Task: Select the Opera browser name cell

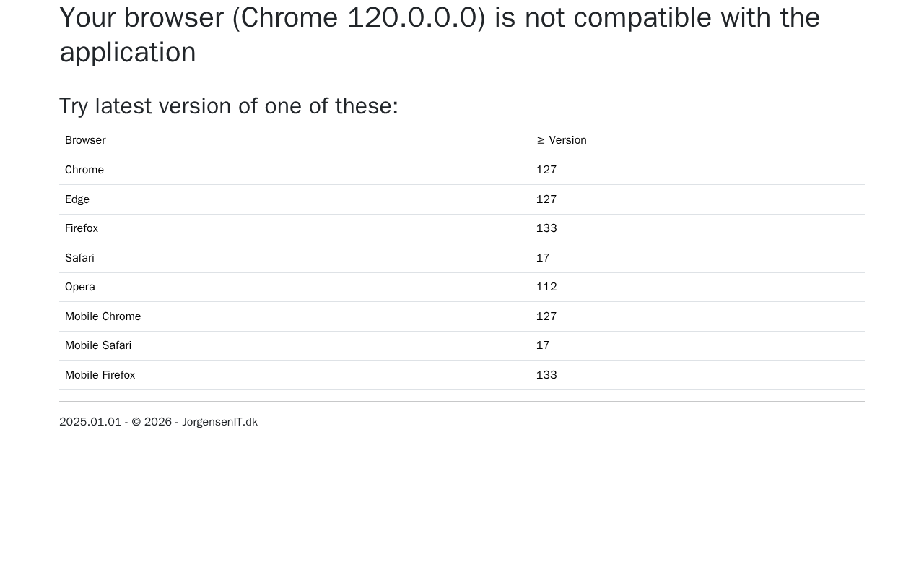Action: 80,287
